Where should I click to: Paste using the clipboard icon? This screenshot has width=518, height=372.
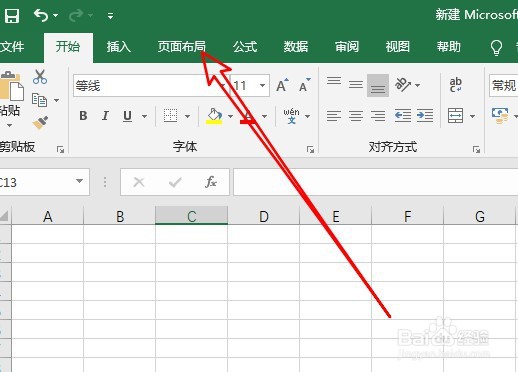click(12, 86)
